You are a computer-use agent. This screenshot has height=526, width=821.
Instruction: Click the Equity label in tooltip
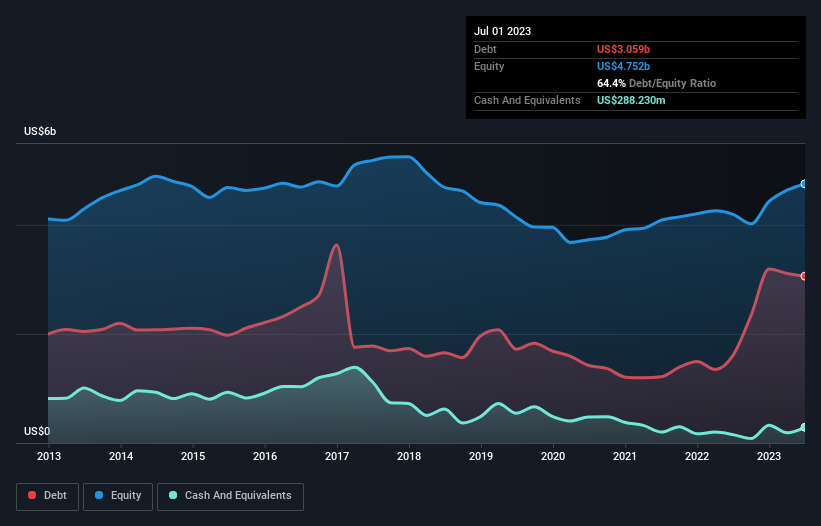point(489,66)
